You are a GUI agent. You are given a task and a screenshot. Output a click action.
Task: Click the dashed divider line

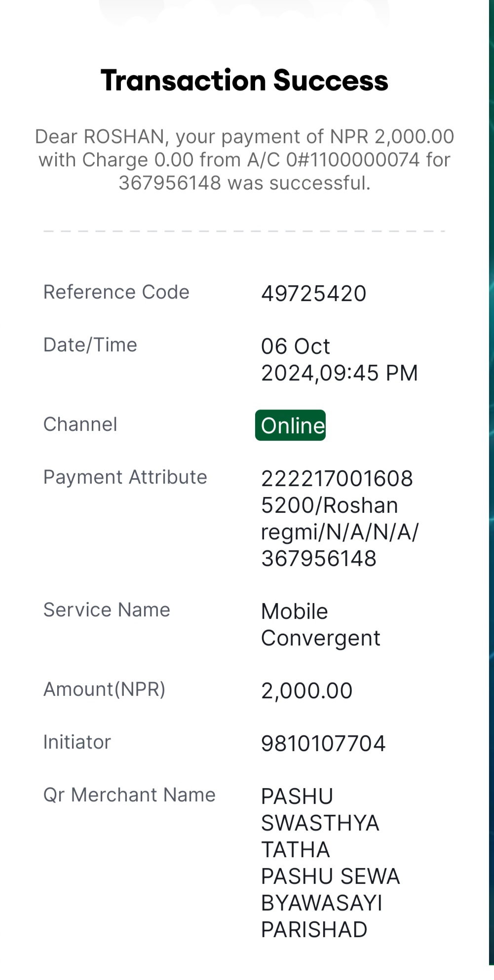pyautogui.click(x=244, y=231)
